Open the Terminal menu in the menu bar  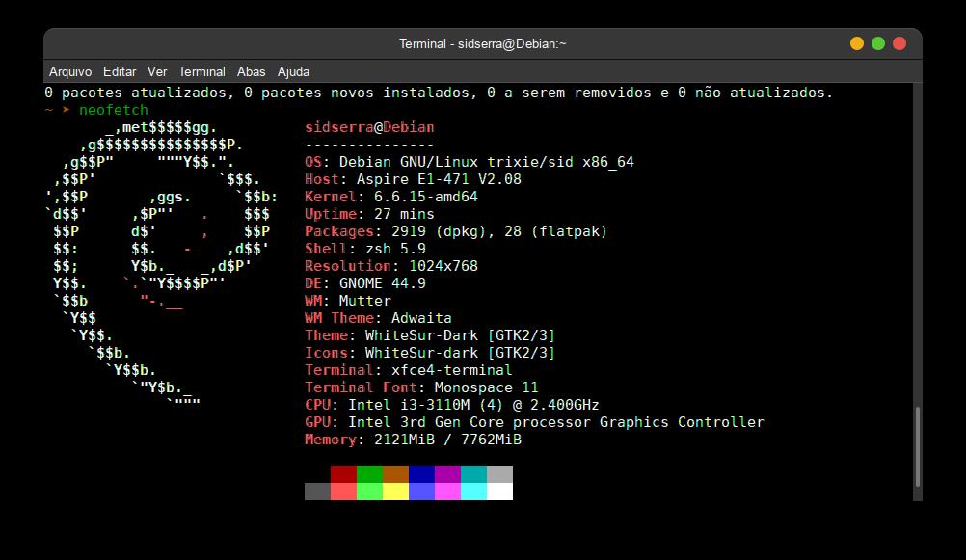coord(201,71)
